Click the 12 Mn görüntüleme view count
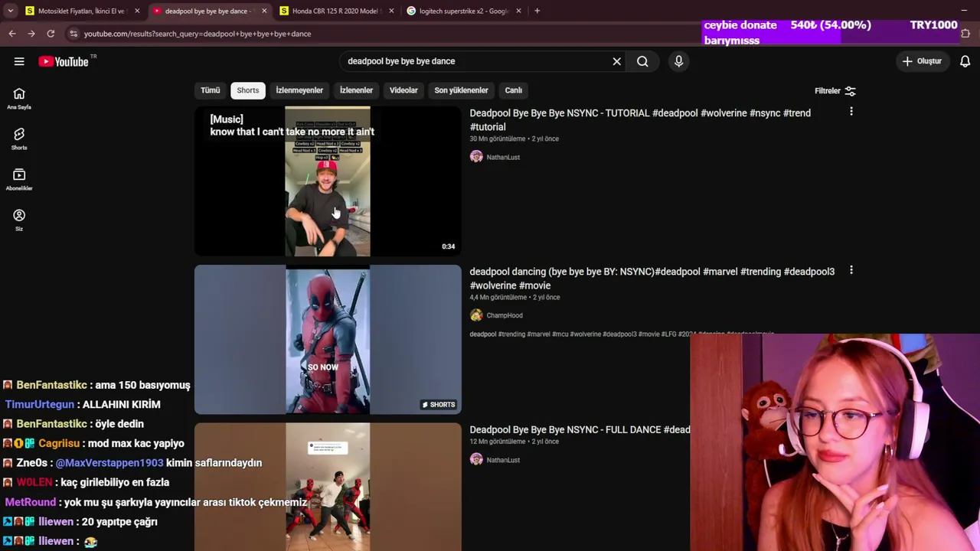 pos(498,442)
